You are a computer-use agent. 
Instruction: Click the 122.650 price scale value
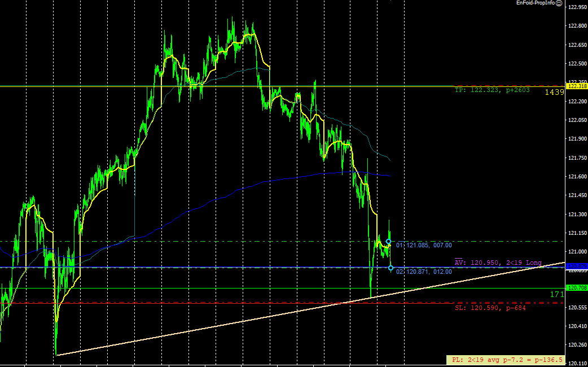578,45
